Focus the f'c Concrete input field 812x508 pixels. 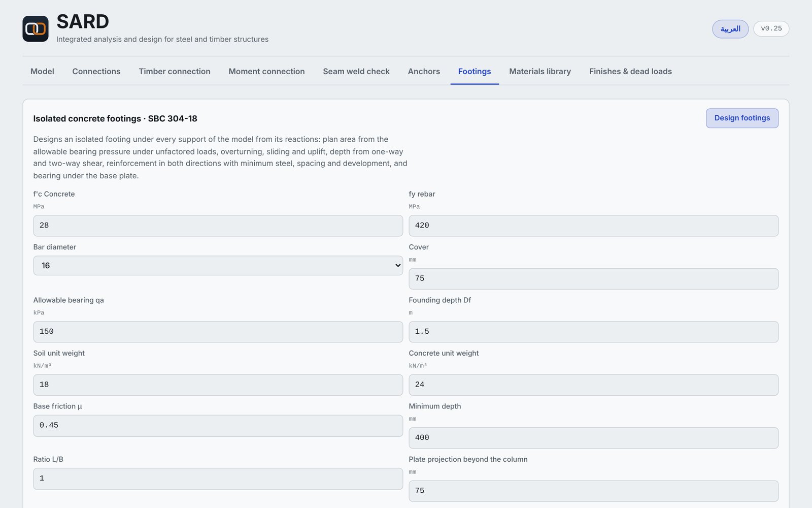(218, 226)
